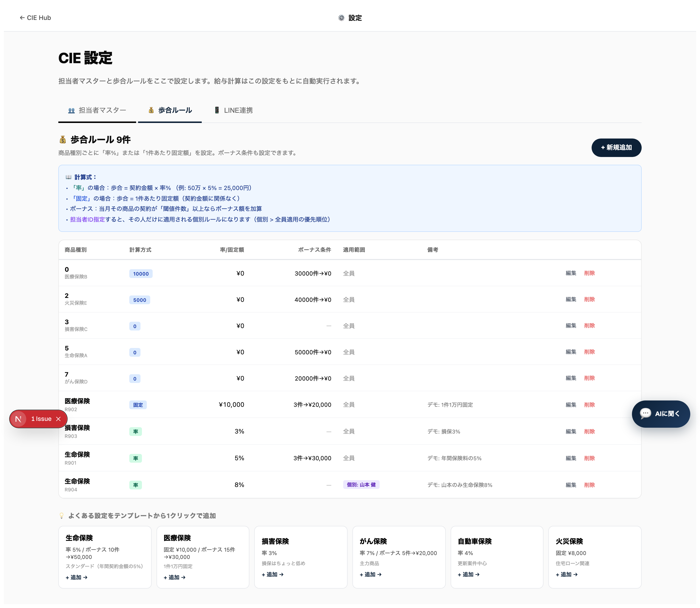This screenshot has width=700, height=608.
Task: Click the 担当者ID指定 purple text
Action: pos(87,219)
